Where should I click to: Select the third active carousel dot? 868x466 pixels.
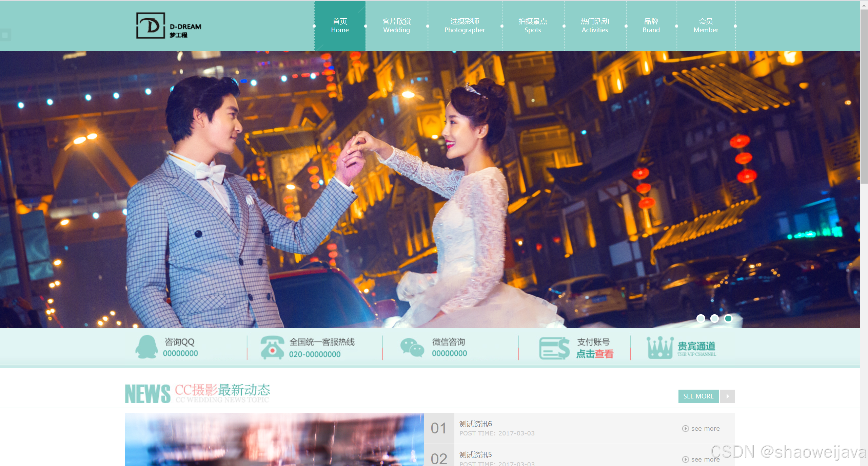pos(728,318)
